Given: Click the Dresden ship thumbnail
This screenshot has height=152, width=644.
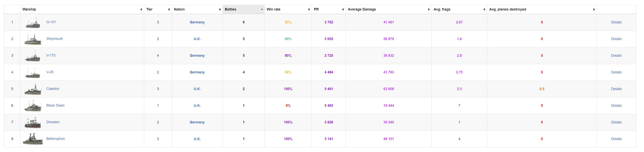Looking at the screenshot, I should coord(33,122).
